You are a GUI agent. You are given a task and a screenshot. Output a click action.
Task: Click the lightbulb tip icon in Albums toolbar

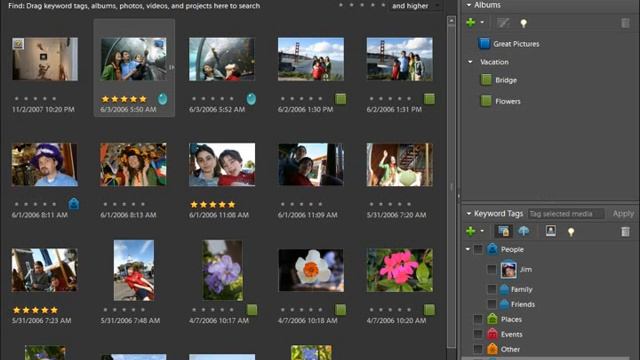point(524,23)
